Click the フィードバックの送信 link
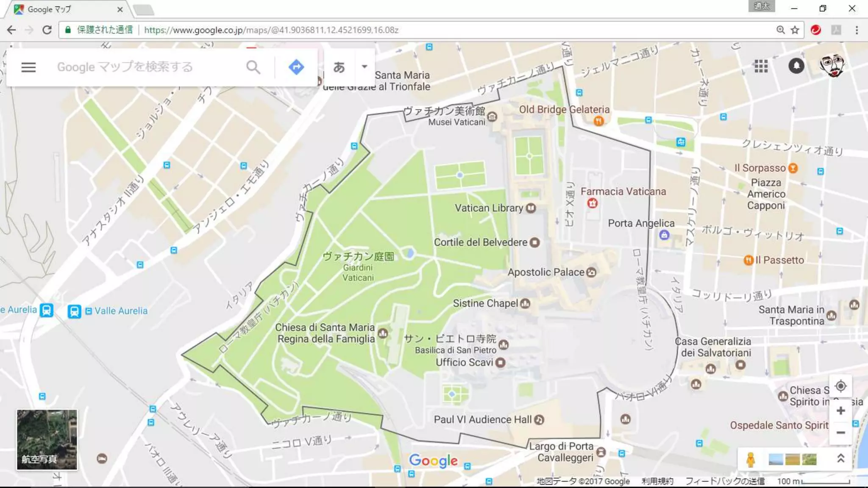This screenshot has width=868, height=488. 725,481
